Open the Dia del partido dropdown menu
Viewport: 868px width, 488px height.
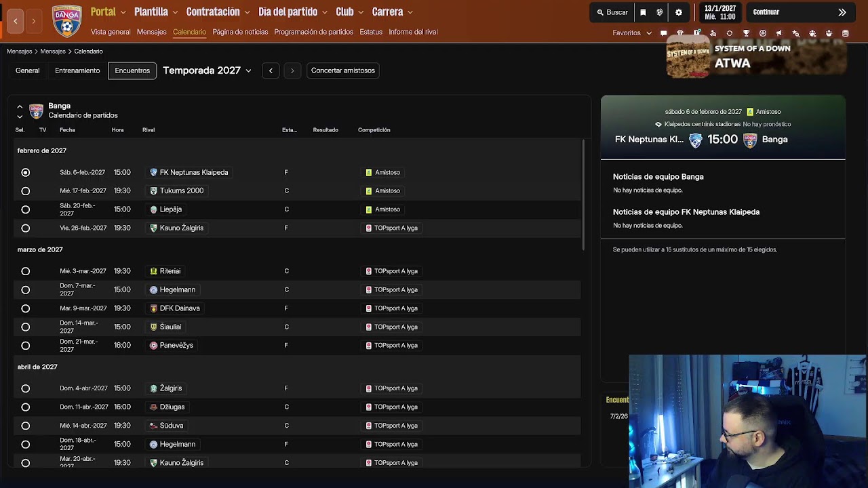coord(293,12)
